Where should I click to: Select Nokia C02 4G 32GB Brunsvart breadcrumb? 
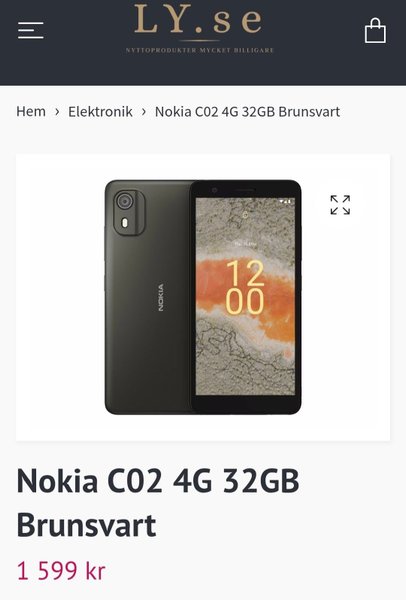[247, 112]
